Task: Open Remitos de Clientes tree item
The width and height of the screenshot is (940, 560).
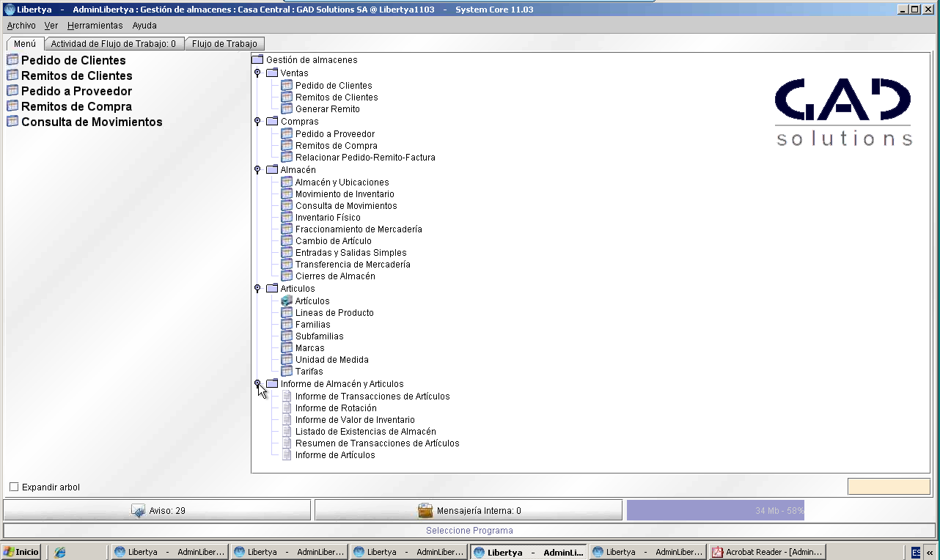Action: pyautogui.click(x=337, y=97)
